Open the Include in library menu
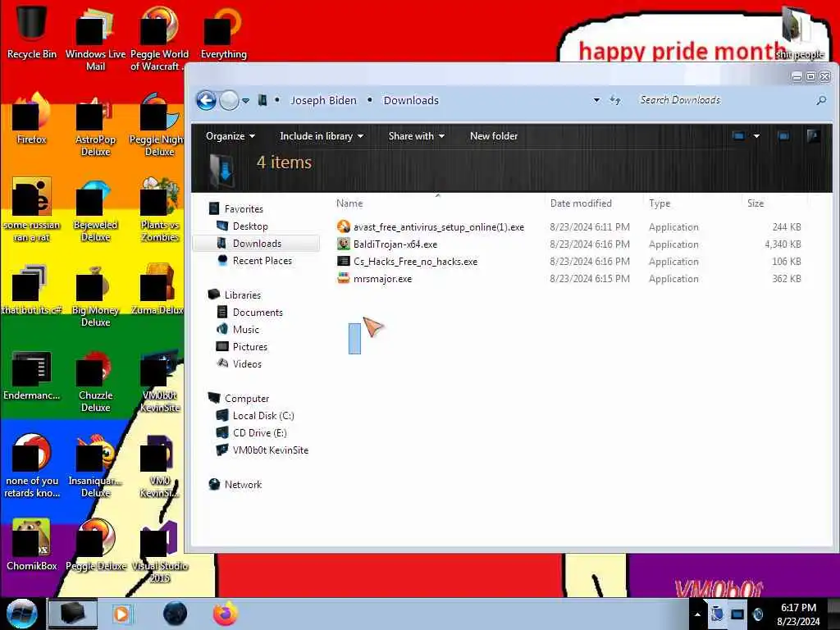840x630 pixels. coord(322,136)
